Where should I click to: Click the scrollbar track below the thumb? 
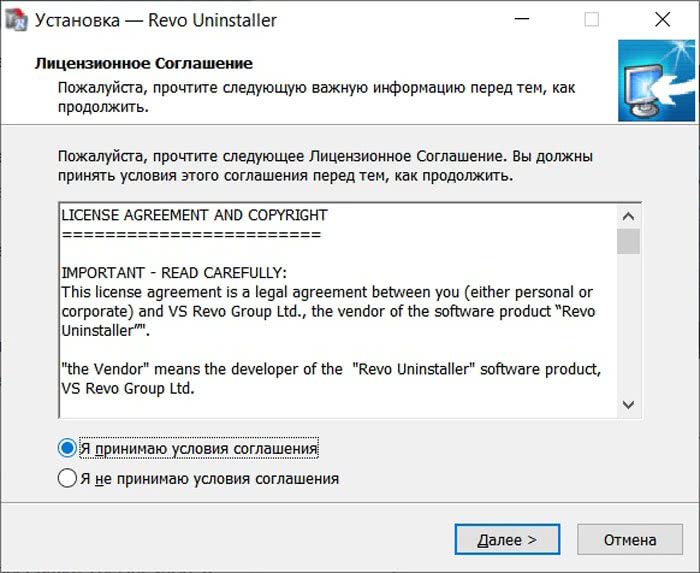click(629, 324)
